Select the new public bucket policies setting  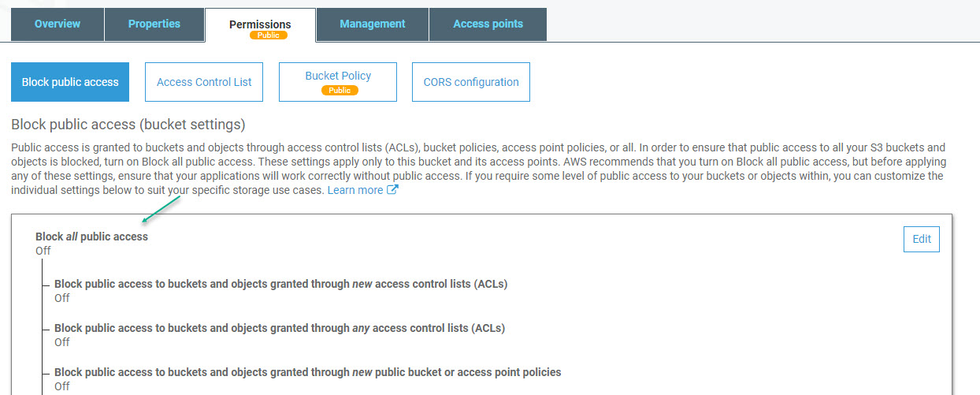(307, 372)
